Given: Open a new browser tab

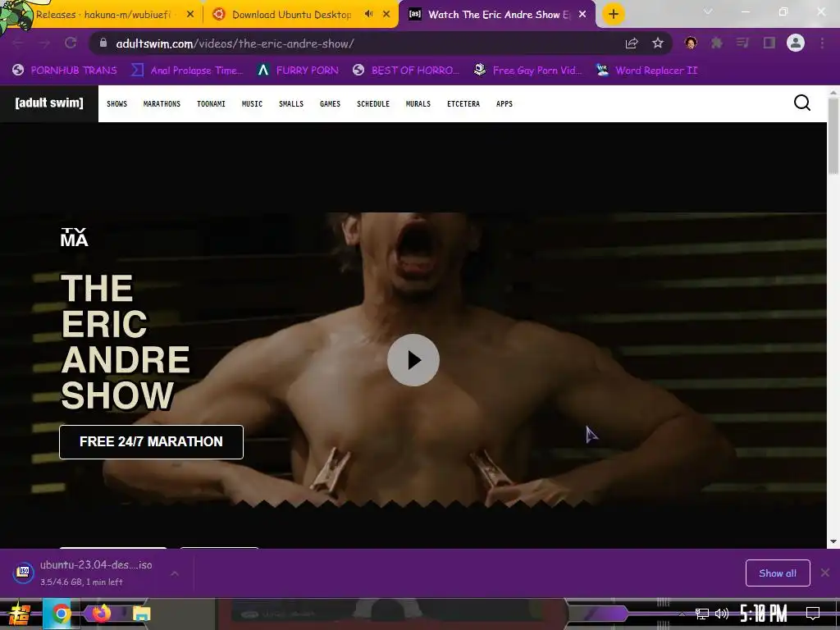Looking at the screenshot, I should pos(614,14).
